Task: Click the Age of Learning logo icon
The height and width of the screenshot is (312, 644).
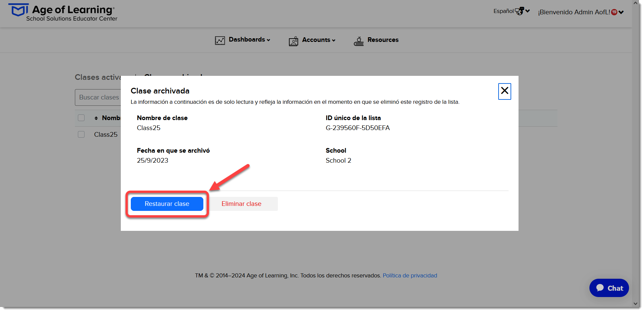Action: pyautogui.click(x=18, y=10)
